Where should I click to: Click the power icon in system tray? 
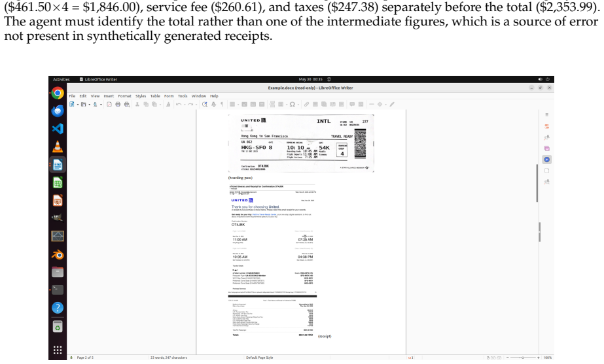point(547,79)
